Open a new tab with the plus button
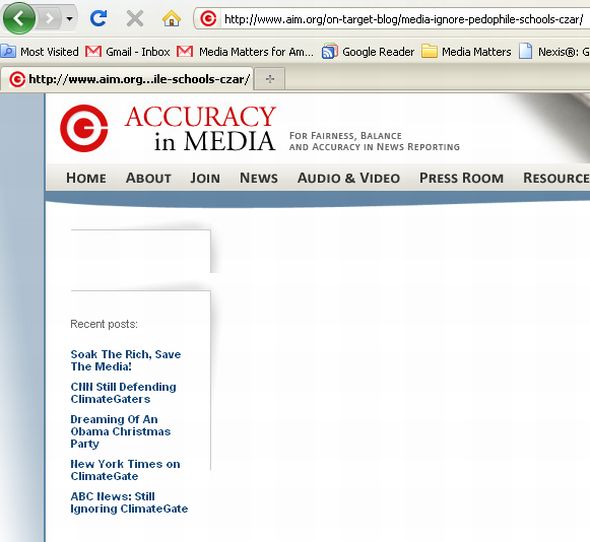The height and width of the screenshot is (542, 590). [270, 79]
